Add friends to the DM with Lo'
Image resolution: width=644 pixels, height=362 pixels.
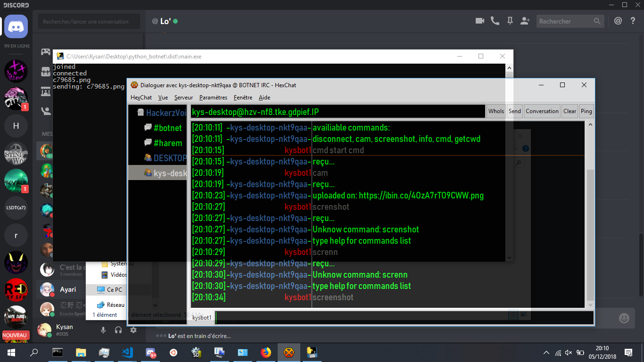coord(525,21)
